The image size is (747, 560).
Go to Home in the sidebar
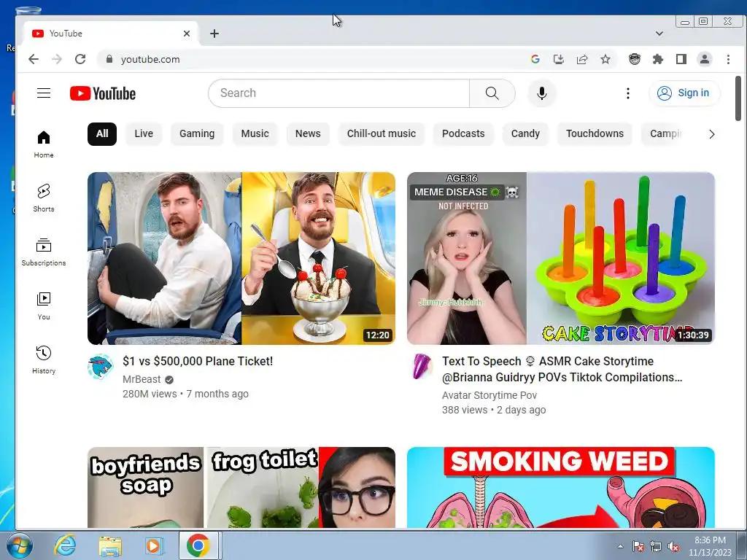43,144
